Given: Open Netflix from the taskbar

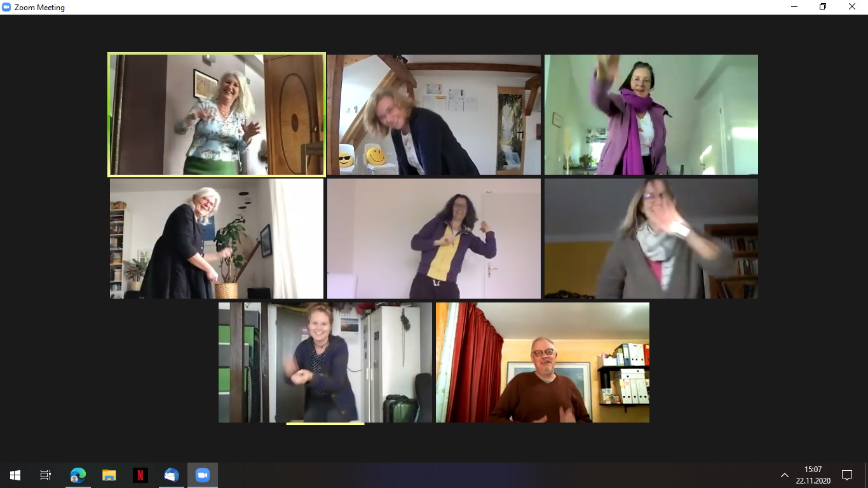Looking at the screenshot, I should pos(140,475).
